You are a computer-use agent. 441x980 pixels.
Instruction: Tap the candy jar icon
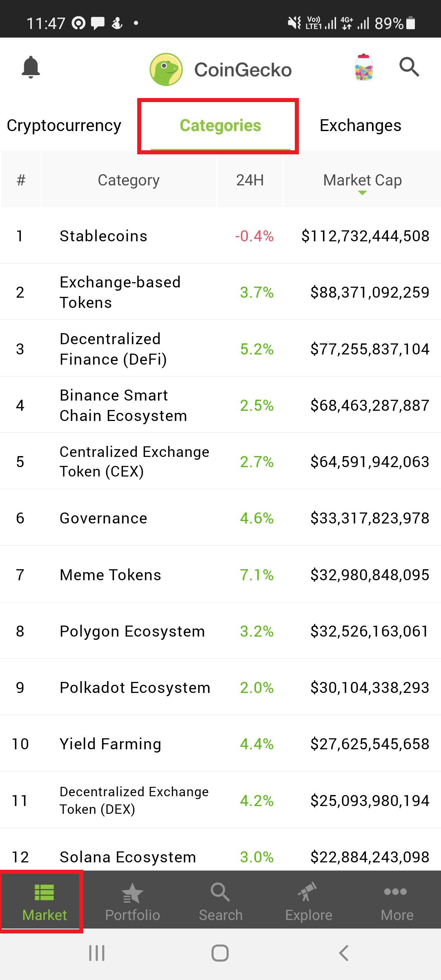[363, 67]
